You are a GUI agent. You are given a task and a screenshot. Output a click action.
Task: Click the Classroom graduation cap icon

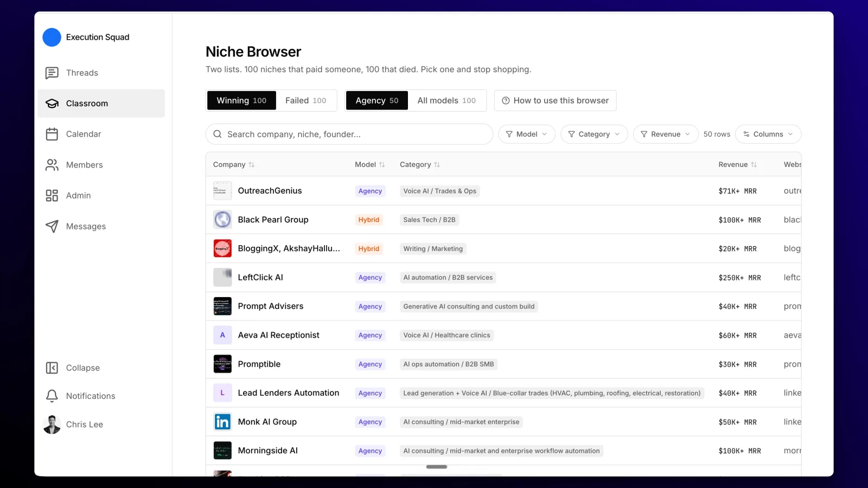click(52, 104)
